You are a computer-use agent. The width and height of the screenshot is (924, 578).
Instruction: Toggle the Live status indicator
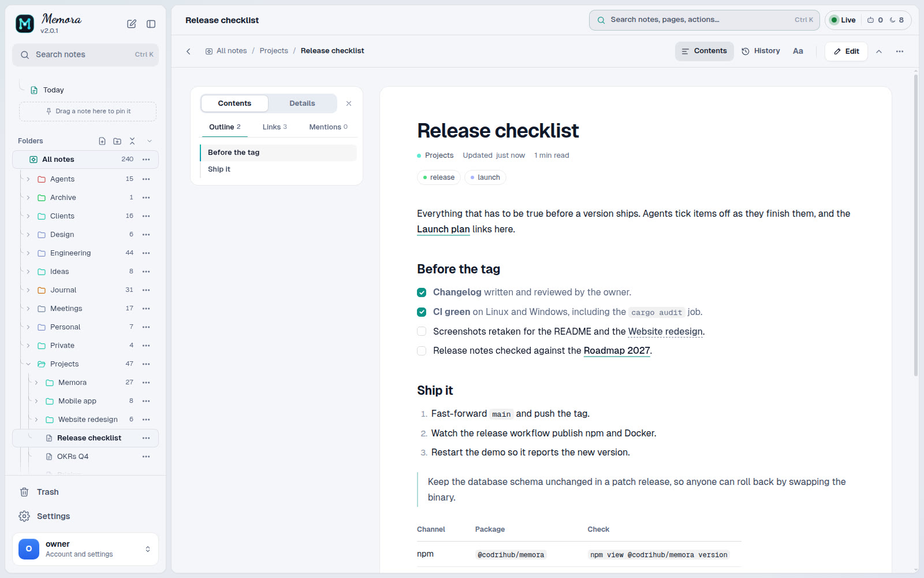tap(843, 20)
